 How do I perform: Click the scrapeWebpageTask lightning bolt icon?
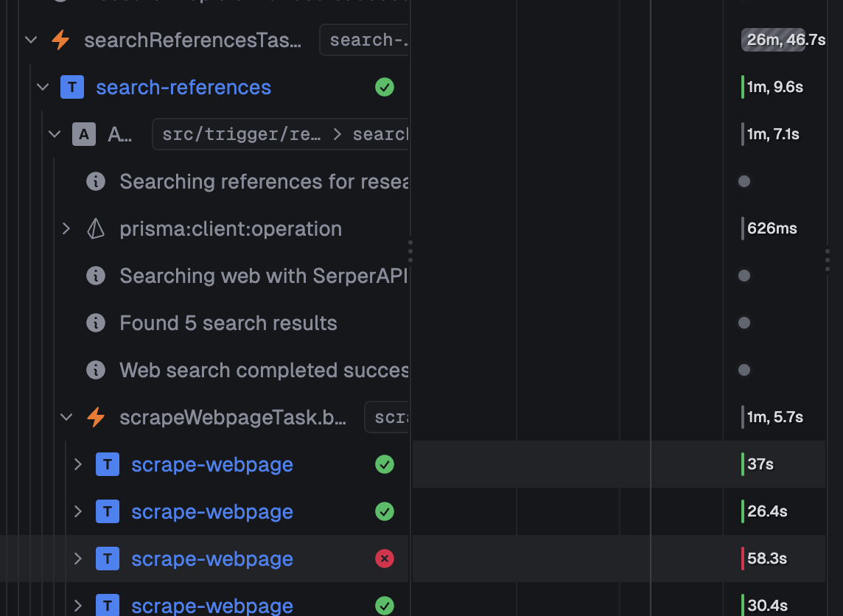(96, 417)
